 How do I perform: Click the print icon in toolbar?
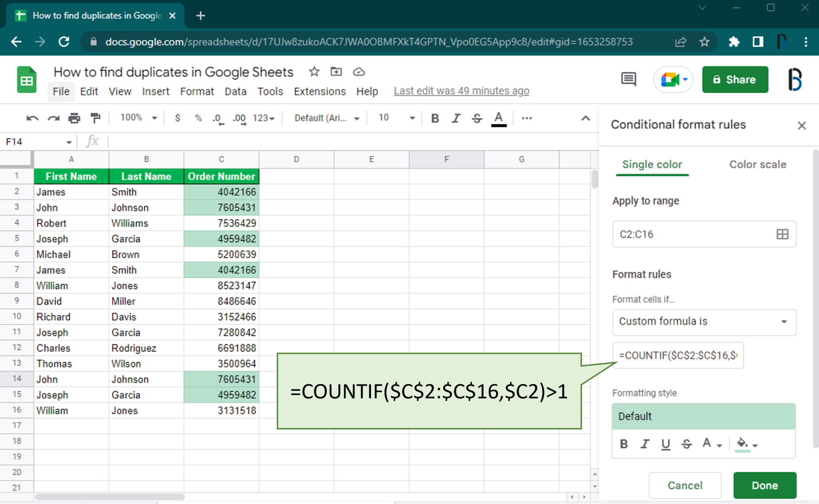click(74, 118)
